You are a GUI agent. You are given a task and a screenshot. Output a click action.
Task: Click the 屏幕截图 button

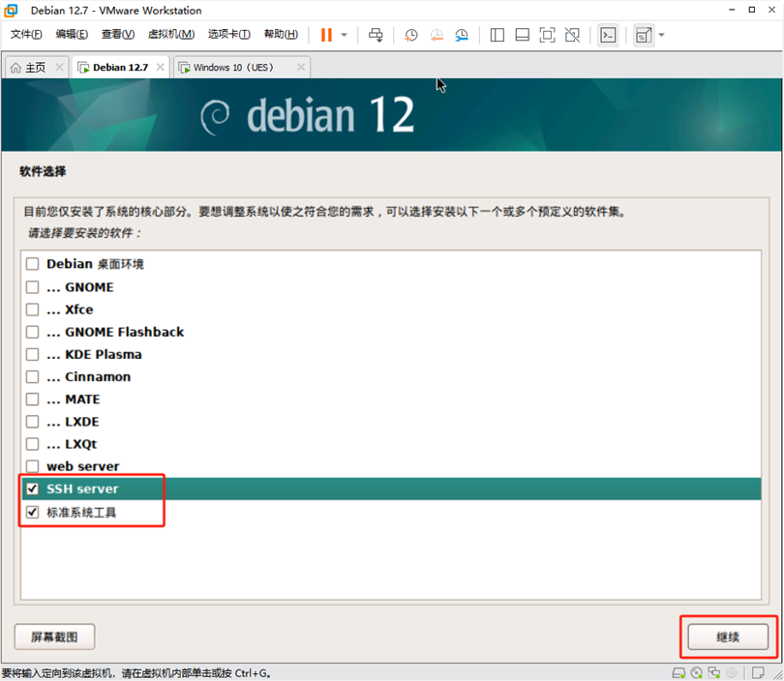click(x=54, y=637)
